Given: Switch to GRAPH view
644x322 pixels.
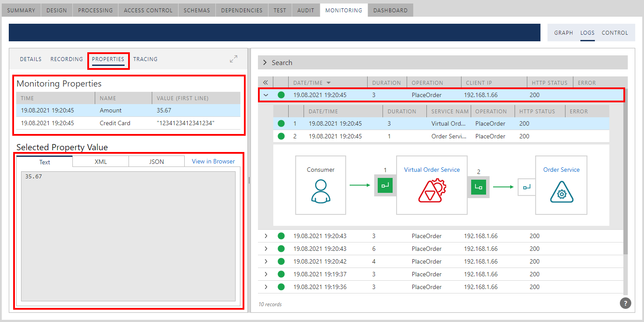Looking at the screenshot, I should 564,33.
